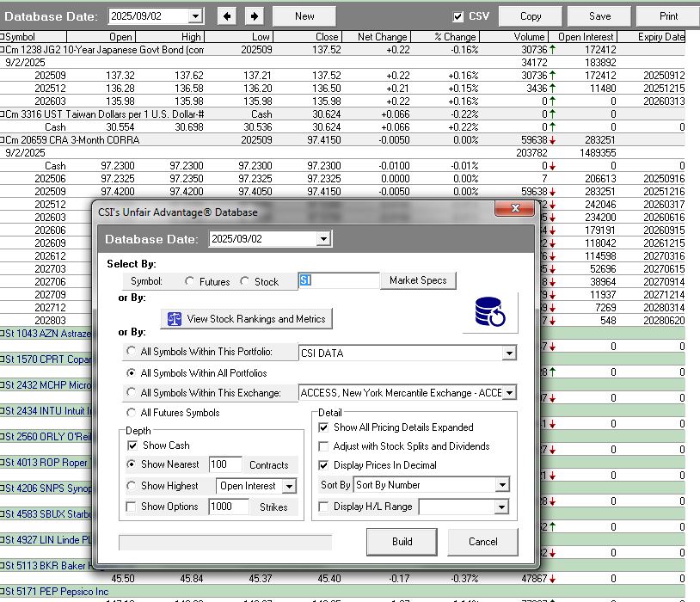
Task: Open the CSI DATA portfolio dropdown
Action: 509,353
